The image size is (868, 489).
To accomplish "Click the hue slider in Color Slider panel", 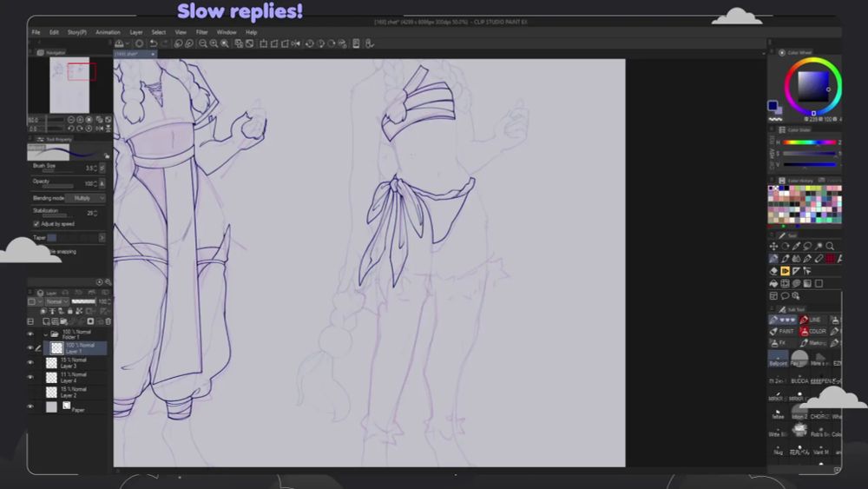I will (809, 142).
